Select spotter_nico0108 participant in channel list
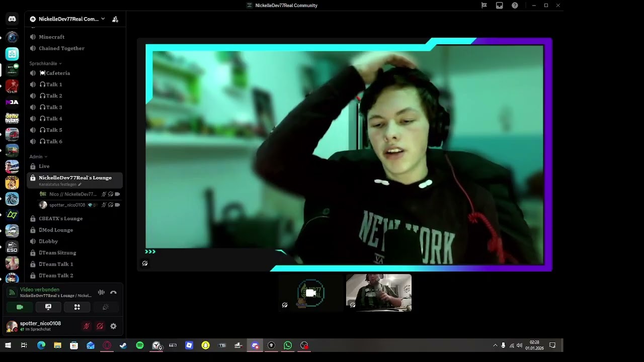 [79, 205]
